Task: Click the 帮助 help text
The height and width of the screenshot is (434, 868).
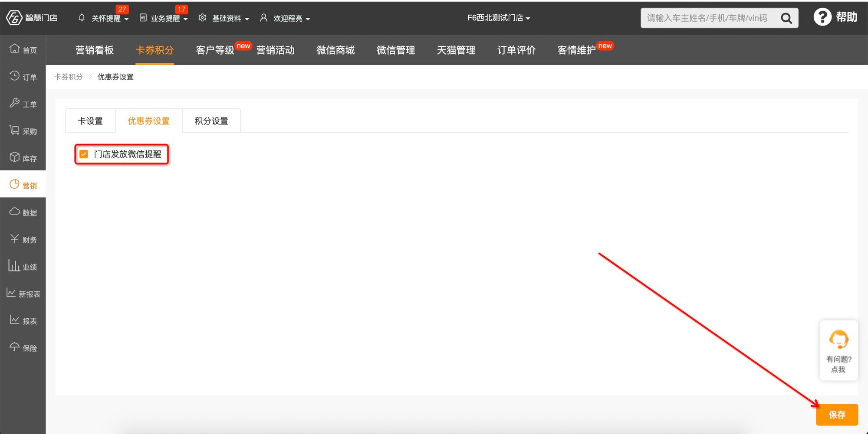Action: pos(846,17)
